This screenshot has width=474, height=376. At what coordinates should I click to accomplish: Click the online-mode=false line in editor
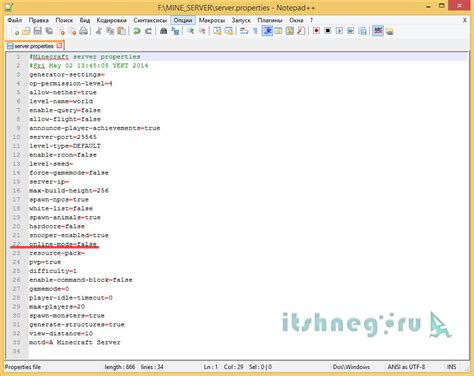tap(63, 244)
